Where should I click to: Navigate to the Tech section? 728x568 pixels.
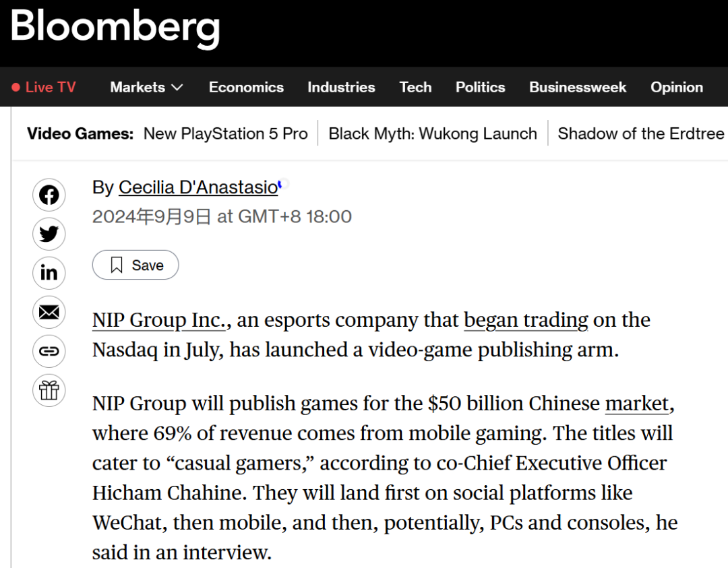415,87
